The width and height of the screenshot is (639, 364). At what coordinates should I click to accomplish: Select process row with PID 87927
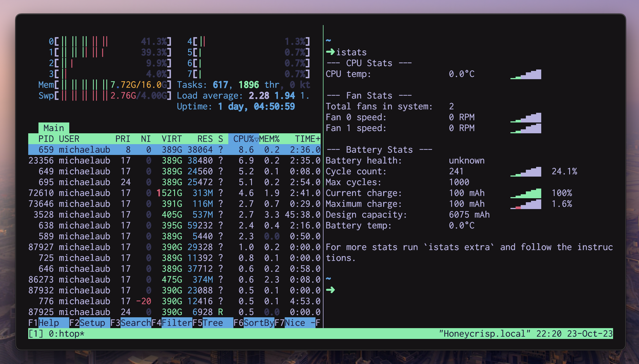pyautogui.click(x=174, y=247)
